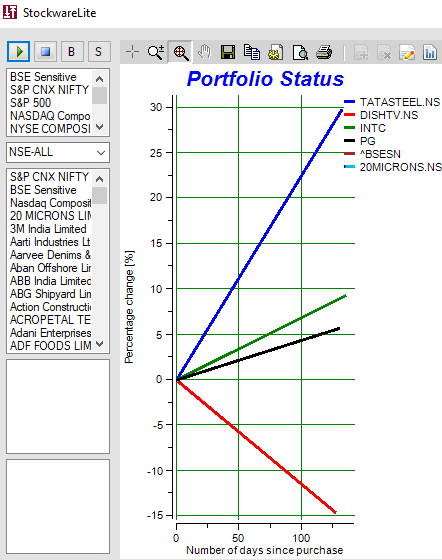Viewport: 442px width, 560px height.
Task: Select the crosshair cursor tool
Action: click(x=132, y=52)
